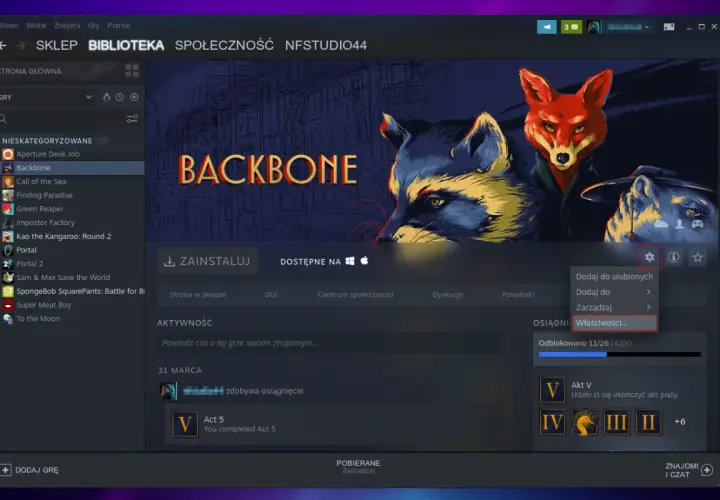The image size is (720, 500).
Task: Click the play ready-to-play filter icon
Action: 134,97
